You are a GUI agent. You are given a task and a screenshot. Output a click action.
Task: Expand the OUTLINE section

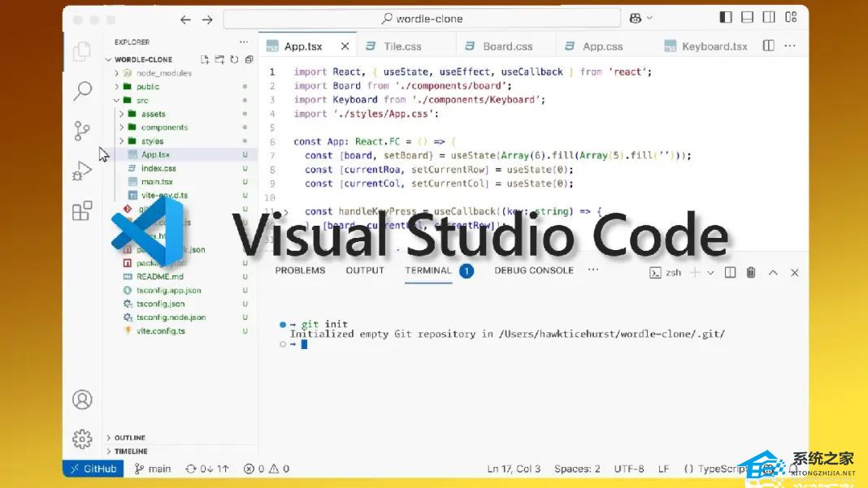point(130,438)
